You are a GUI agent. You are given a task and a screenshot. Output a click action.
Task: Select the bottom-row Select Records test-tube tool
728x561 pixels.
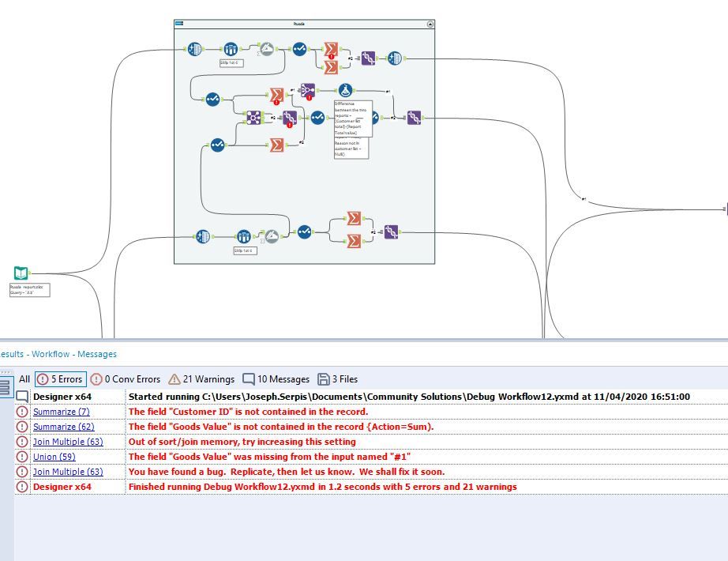click(x=244, y=236)
